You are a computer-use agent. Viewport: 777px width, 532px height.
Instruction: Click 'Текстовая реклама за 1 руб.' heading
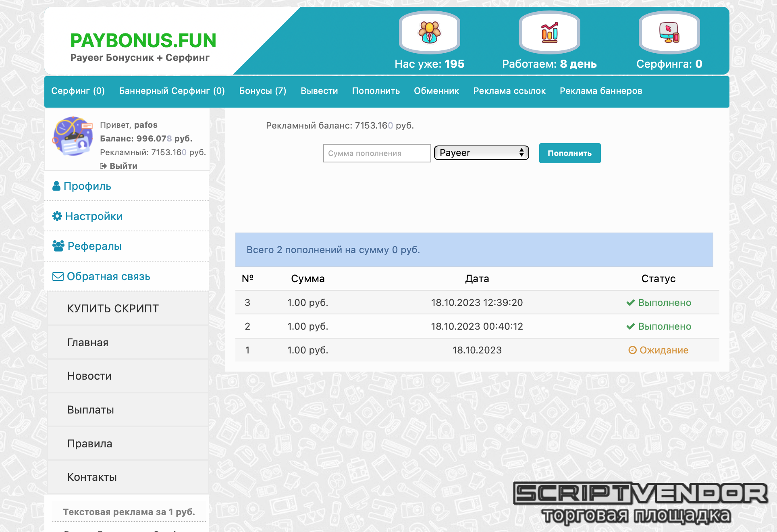(129, 512)
